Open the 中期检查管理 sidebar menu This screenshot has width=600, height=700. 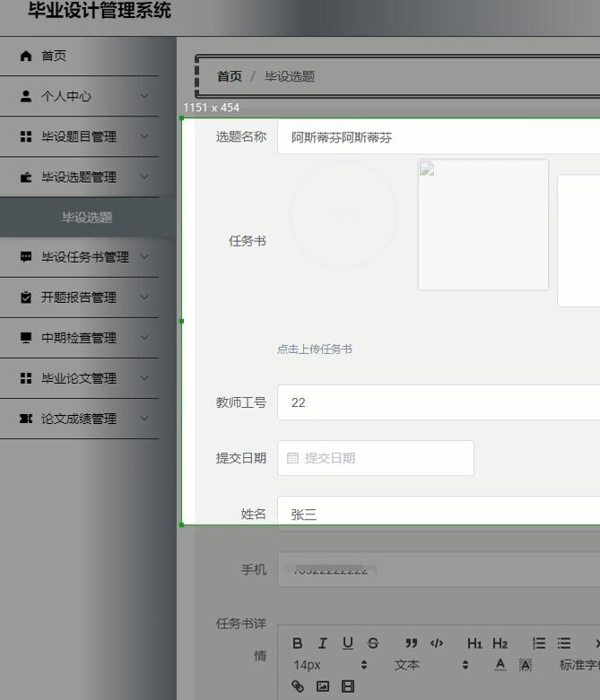(80, 338)
